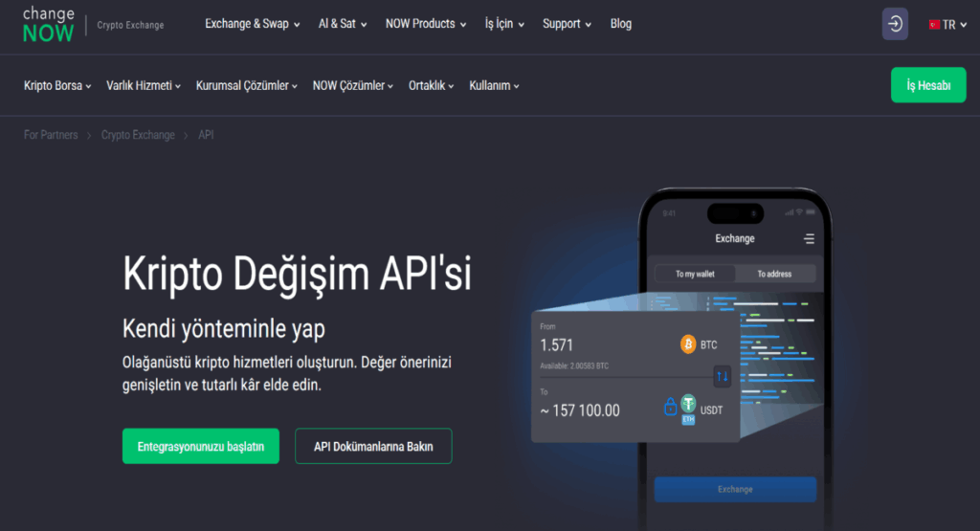This screenshot has height=531, width=980.
Task: Open NOW Çözümler submenu
Action: click(353, 85)
